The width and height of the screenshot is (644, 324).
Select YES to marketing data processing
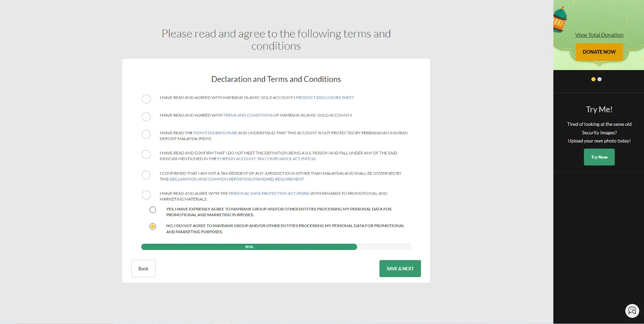tap(153, 210)
